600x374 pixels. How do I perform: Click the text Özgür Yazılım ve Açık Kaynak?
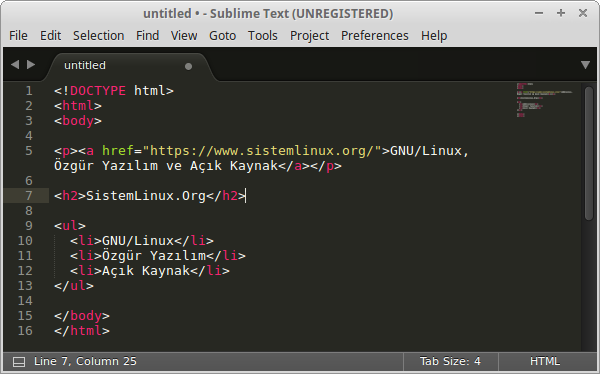click(166, 166)
